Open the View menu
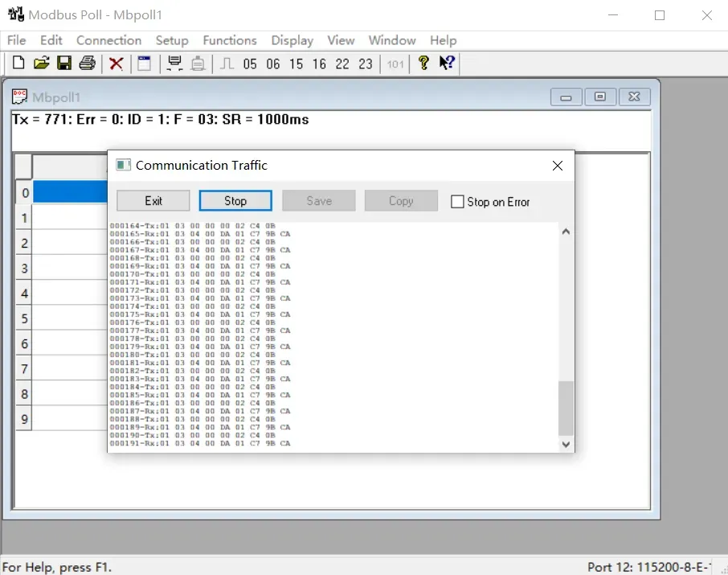 [x=341, y=40]
